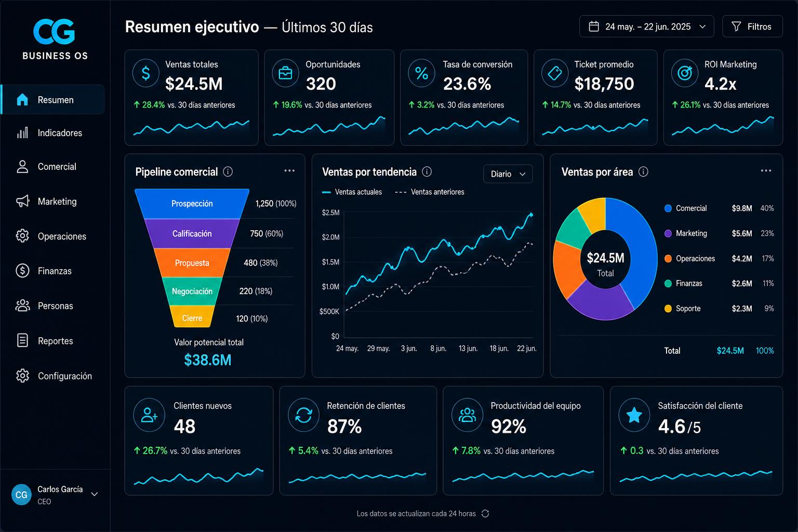This screenshot has width=798, height=532.
Task: Click the tag icon on Ticket promedio
Action: point(554,73)
